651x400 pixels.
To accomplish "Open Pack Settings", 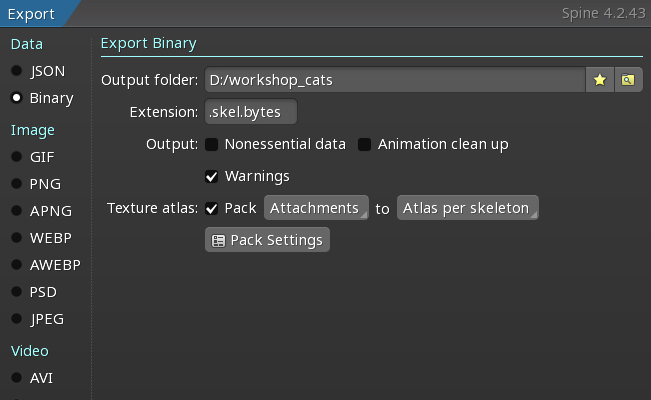I will 267,240.
